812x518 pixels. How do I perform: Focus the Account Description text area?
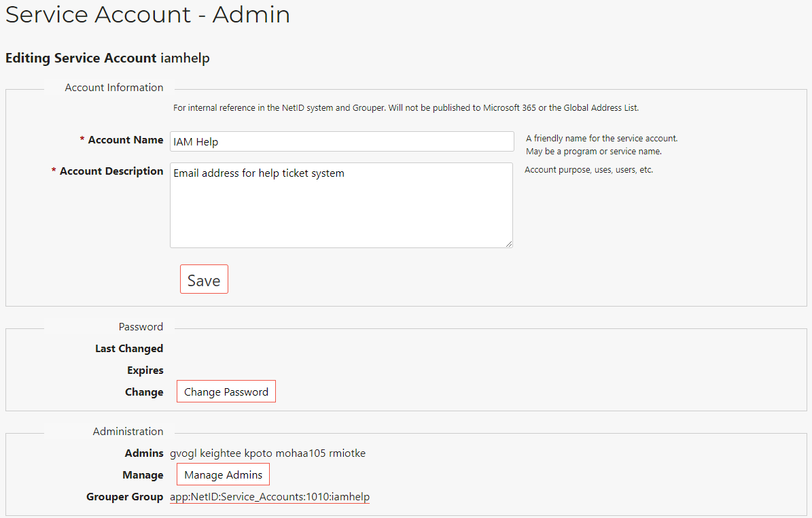pos(341,205)
